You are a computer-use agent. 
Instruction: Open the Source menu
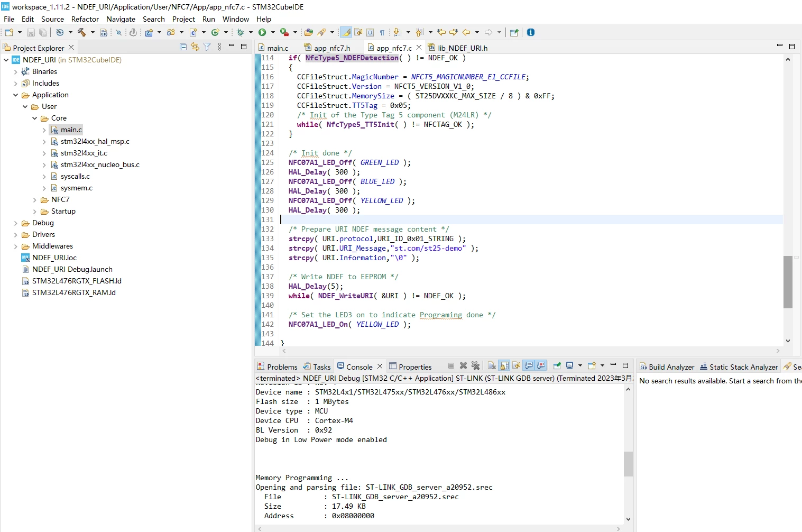pyautogui.click(x=52, y=19)
